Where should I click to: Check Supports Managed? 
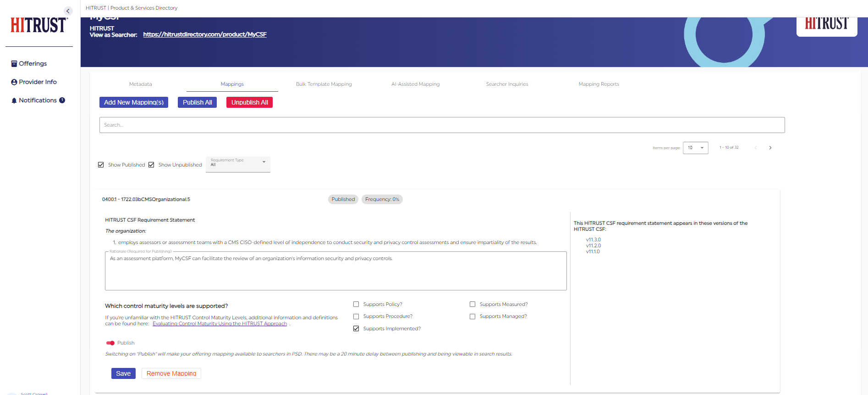[472, 317]
